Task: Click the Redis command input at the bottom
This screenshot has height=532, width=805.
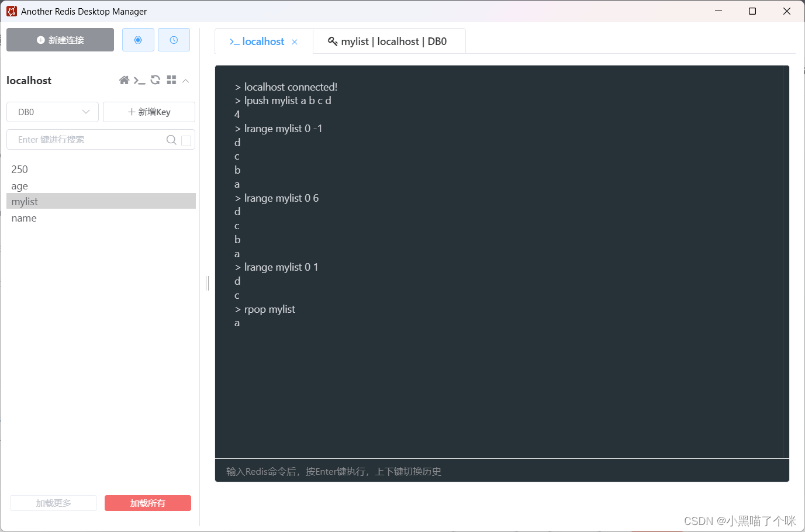Action: point(503,471)
